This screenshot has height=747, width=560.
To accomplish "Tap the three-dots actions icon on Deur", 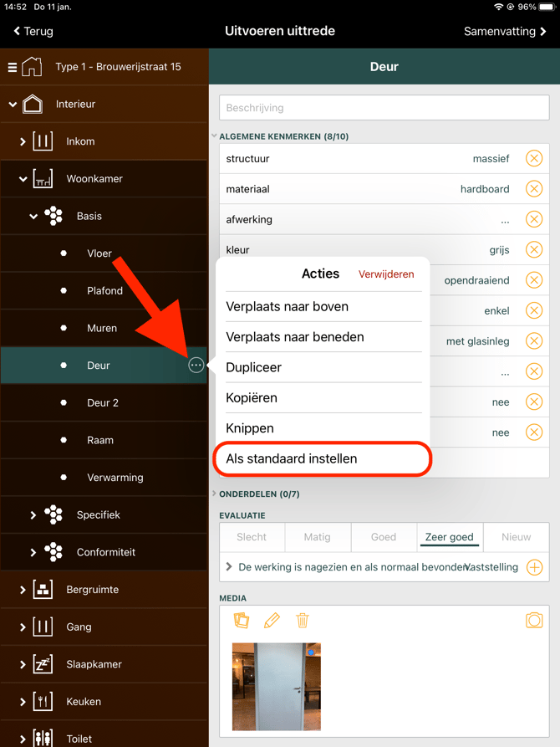I will click(x=196, y=366).
